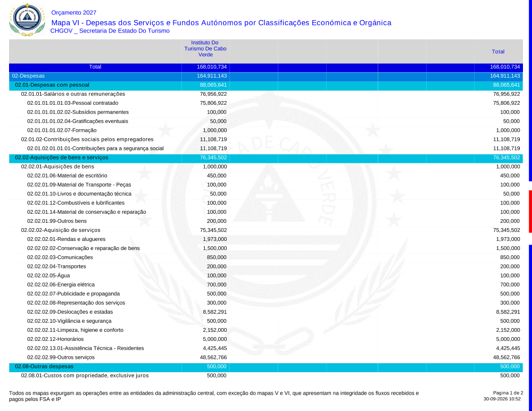532x411 pixels.
Task: Click '02.01.02-Contribuições sociais pelos empregadores' label
Action: click(87, 139)
